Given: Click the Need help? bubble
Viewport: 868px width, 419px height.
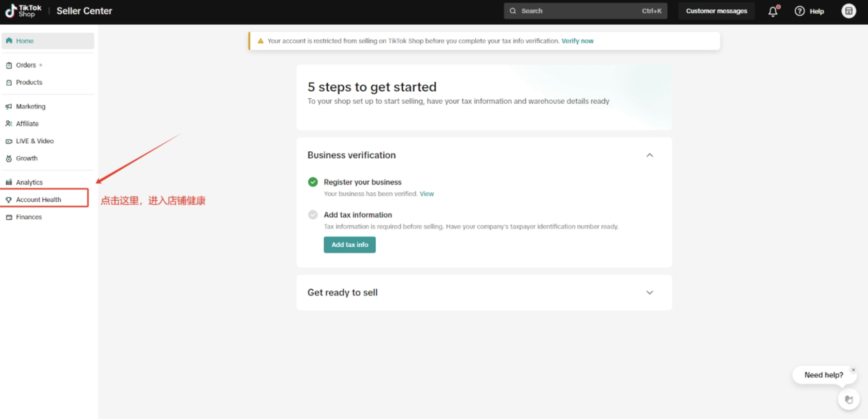Looking at the screenshot, I should [x=823, y=375].
